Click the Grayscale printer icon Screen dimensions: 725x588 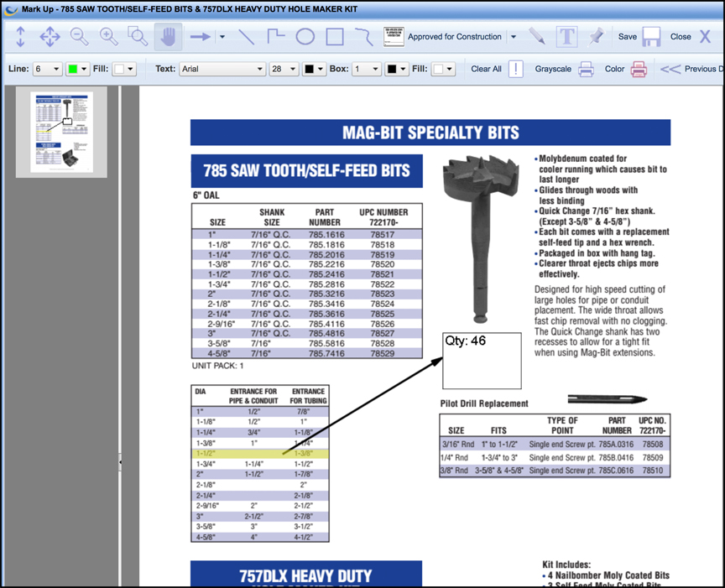(586, 69)
